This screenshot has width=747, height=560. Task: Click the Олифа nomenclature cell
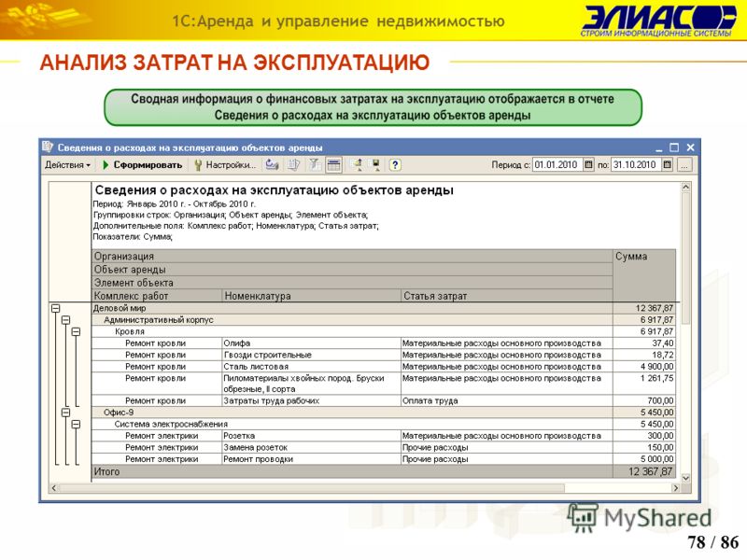click(311, 343)
